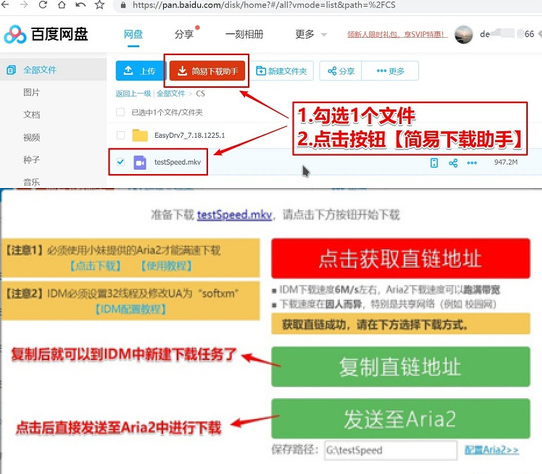Click the 947.2M file size text
Image resolution: width=542 pixels, height=474 pixels.
506,162
